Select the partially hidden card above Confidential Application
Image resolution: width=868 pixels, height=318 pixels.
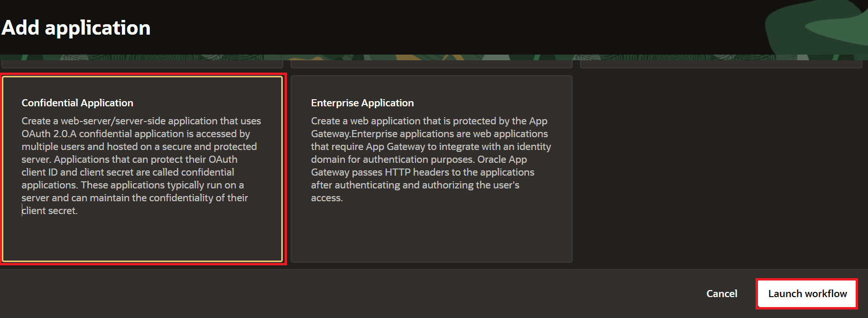coord(142,64)
